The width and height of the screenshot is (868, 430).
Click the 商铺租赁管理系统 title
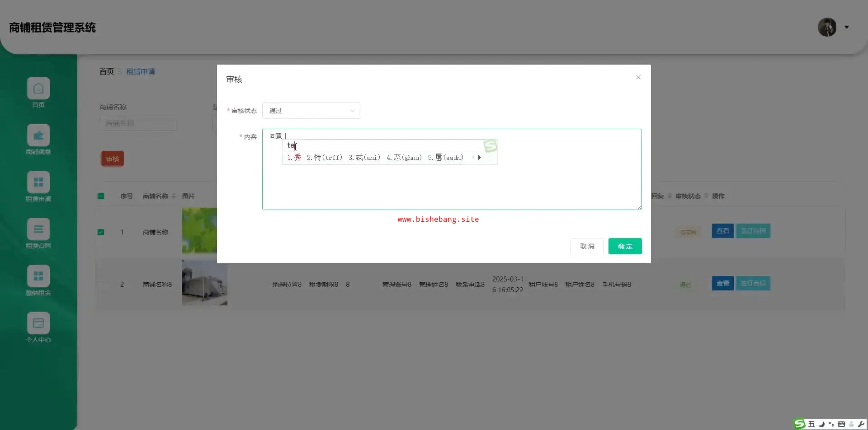[52, 28]
